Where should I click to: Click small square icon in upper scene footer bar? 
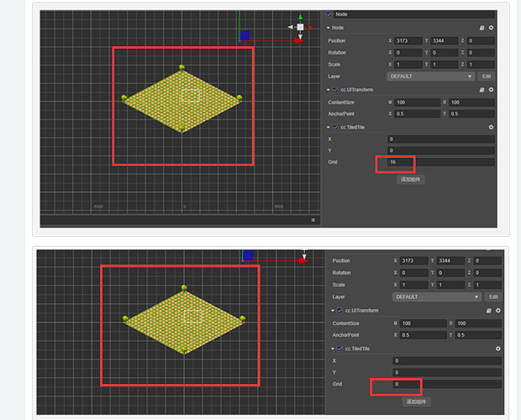pos(313,220)
